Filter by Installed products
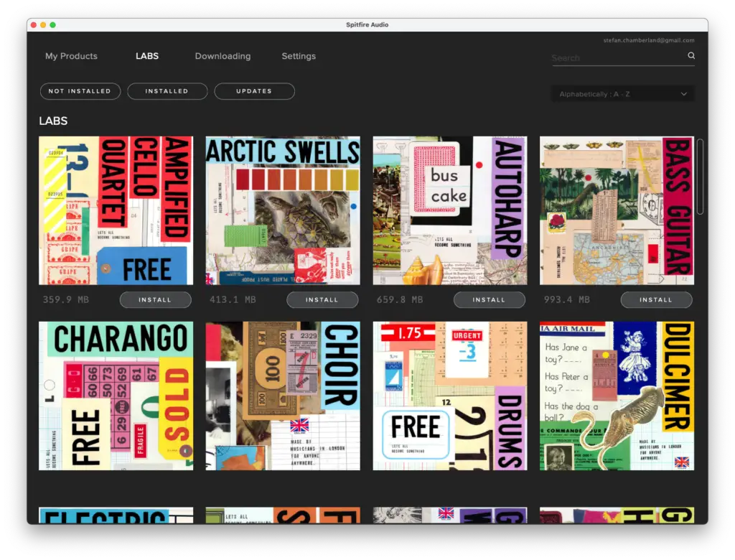Image resolution: width=735 pixels, height=560 pixels. (167, 91)
